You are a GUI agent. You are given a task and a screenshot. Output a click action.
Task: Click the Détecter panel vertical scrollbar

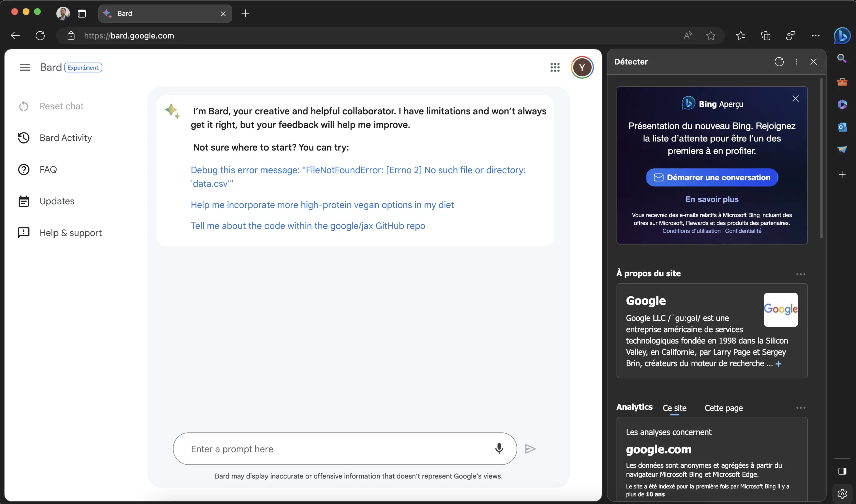click(x=821, y=159)
